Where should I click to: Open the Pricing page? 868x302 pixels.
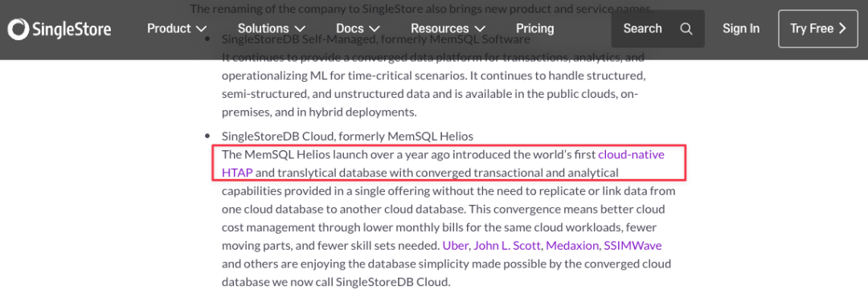(534, 28)
